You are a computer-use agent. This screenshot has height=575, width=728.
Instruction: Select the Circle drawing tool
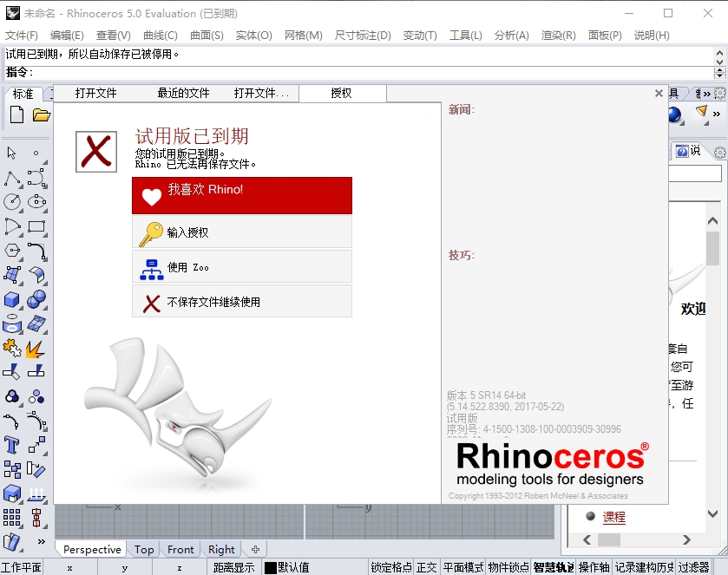(12, 202)
